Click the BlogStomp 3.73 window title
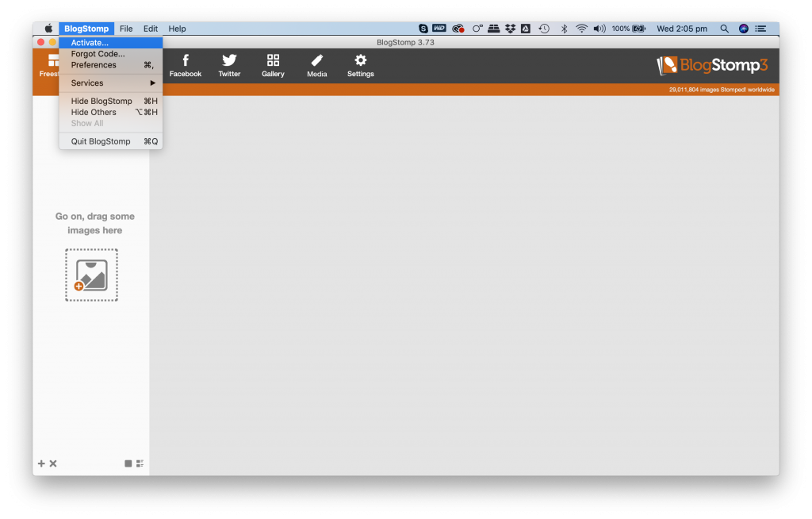This screenshot has width=812, height=519. pyautogui.click(x=405, y=43)
